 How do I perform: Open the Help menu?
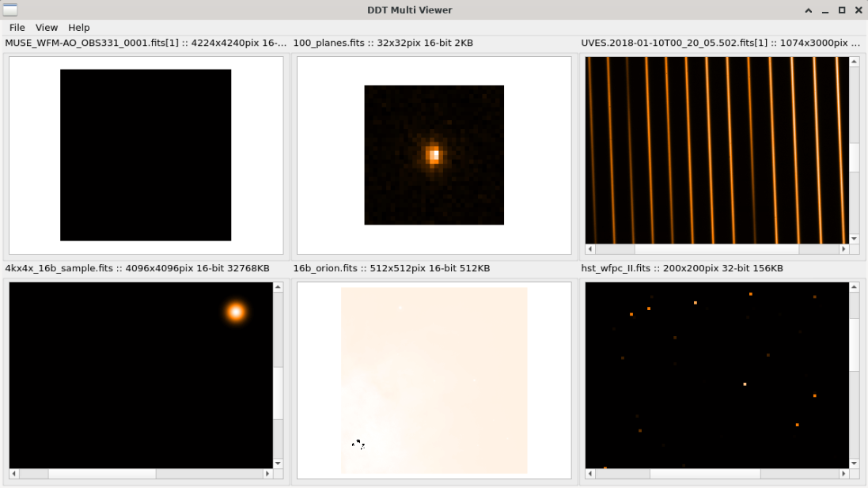pos(78,27)
